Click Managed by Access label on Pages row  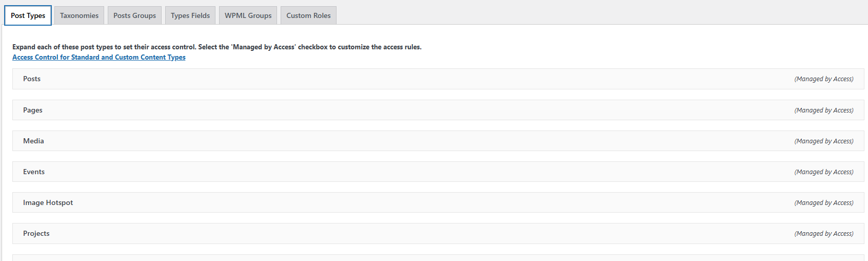pyautogui.click(x=824, y=110)
